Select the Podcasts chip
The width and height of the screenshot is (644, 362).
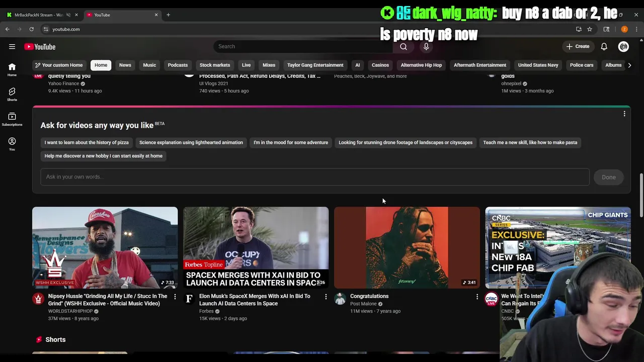click(178, 65)
